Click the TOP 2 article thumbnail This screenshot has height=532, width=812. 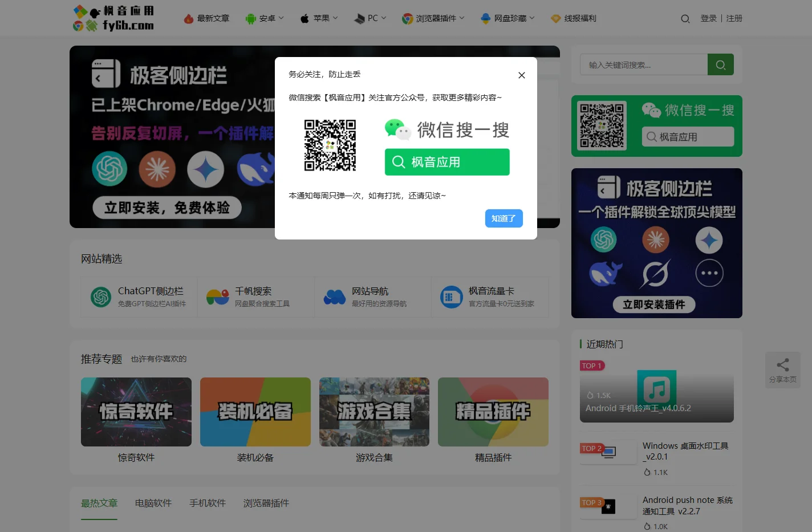[x=608, y=452]
